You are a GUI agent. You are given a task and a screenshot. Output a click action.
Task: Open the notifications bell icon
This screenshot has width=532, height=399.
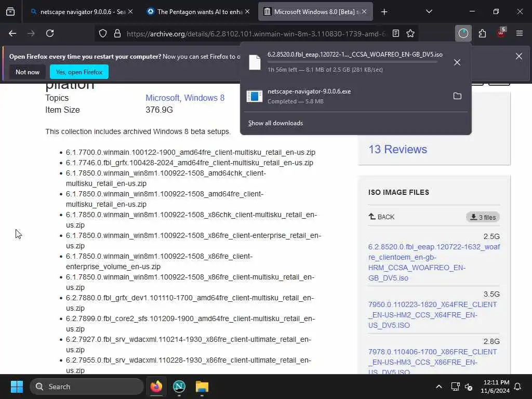pyautogui.click(x=518, y=387)
